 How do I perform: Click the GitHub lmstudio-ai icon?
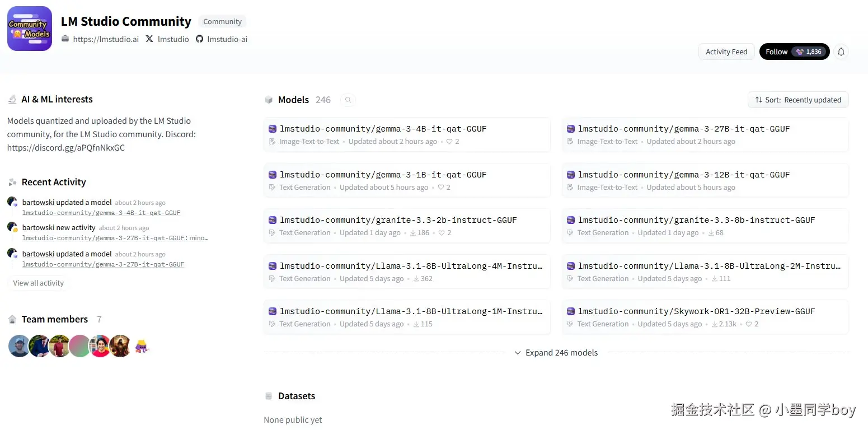(199, 39)
